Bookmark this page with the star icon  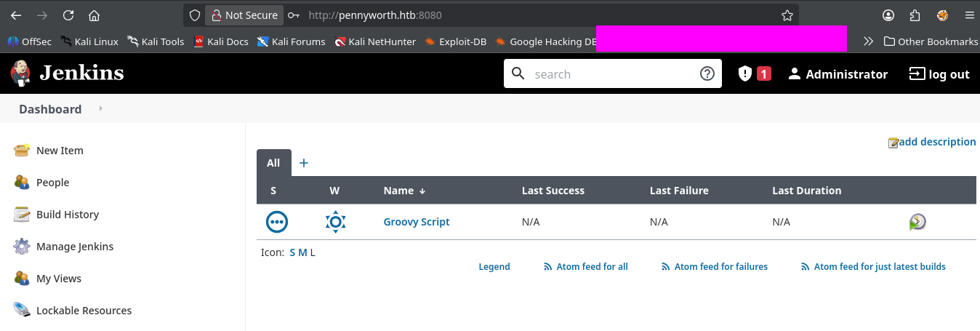pos(787,15)
